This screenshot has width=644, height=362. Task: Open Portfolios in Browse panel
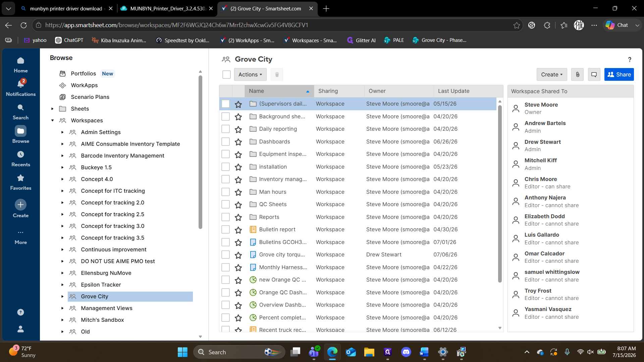pos(83,73)
